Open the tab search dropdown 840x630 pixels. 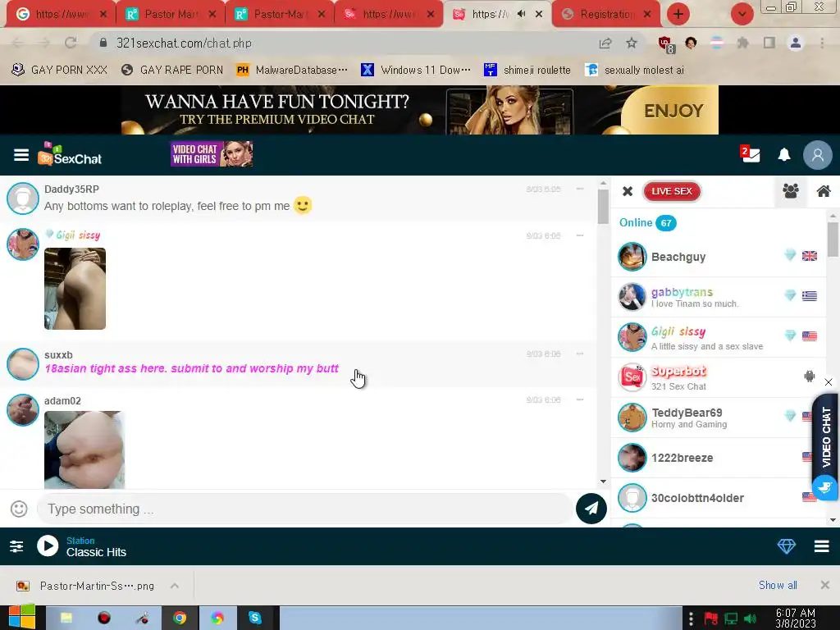tap(742, 14)
